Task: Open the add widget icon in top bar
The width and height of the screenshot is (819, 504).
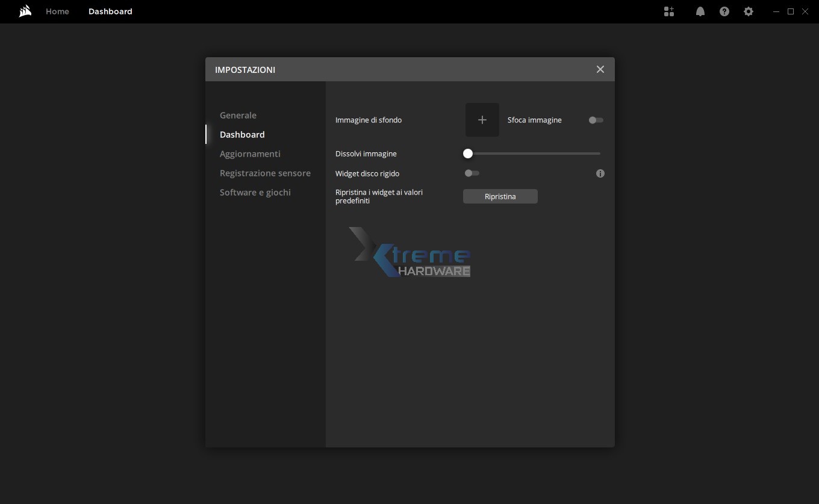Action: 669,11
